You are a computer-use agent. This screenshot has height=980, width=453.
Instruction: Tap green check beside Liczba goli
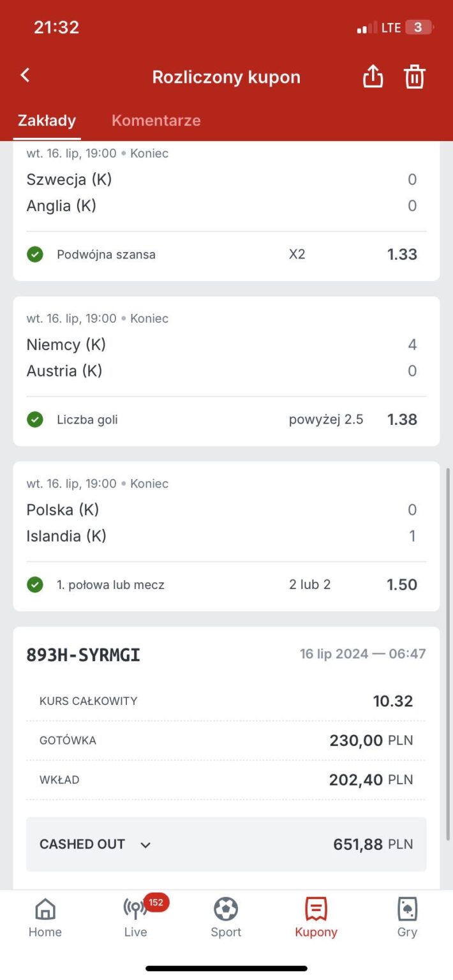(35, 420)
